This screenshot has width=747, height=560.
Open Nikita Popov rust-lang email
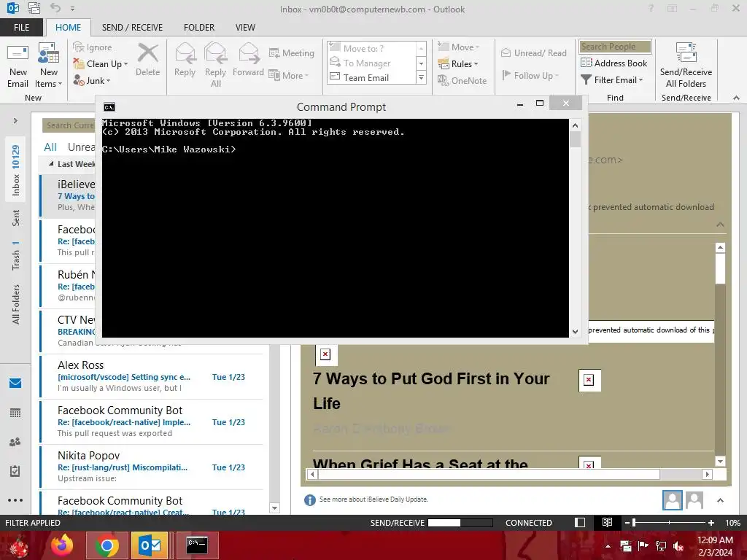(x=152, y=467)
